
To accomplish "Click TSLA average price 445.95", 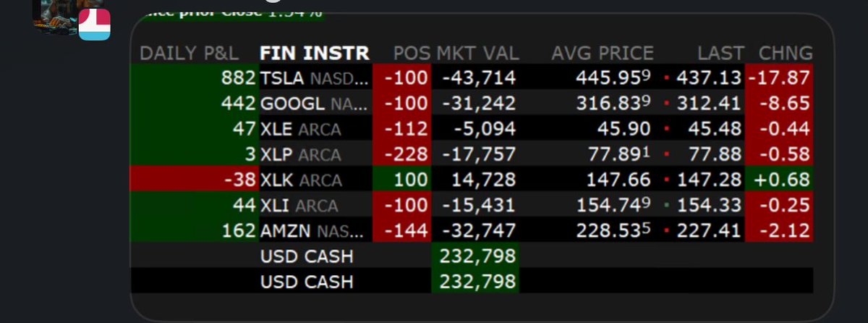I will point(615,77).
